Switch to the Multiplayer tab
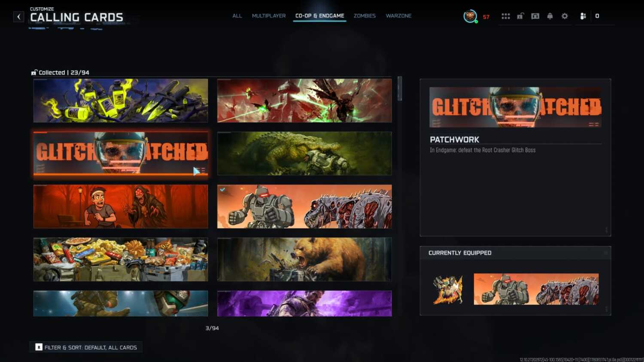644x362 pixels. click(x=269, y=16)
